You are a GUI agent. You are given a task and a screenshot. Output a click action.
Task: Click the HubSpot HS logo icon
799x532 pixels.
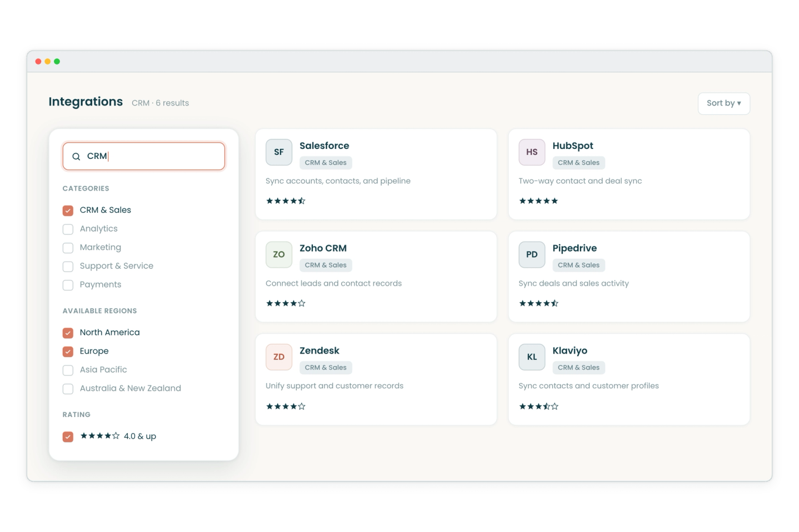tap(532, 152)
